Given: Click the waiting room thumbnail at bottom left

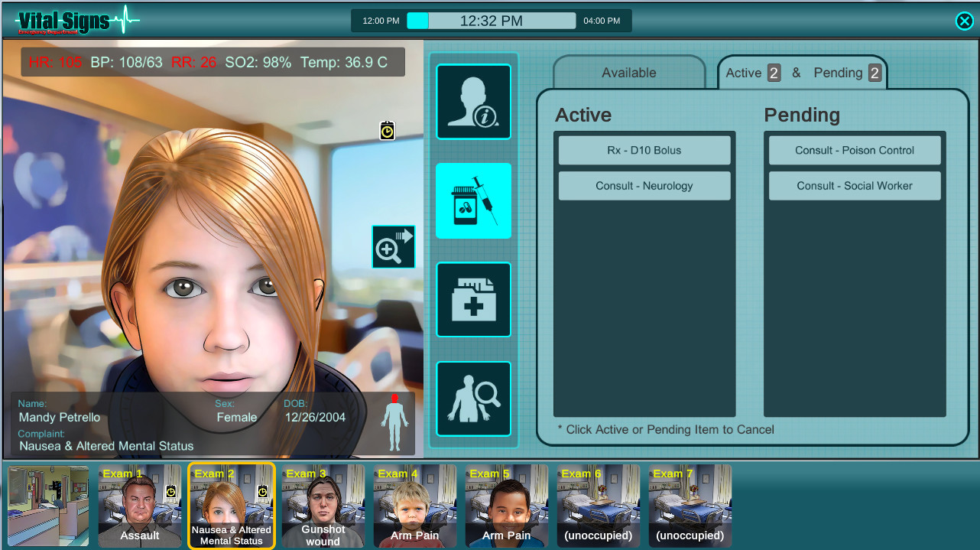Looking at the screenshot, I should tap(47, 505).
